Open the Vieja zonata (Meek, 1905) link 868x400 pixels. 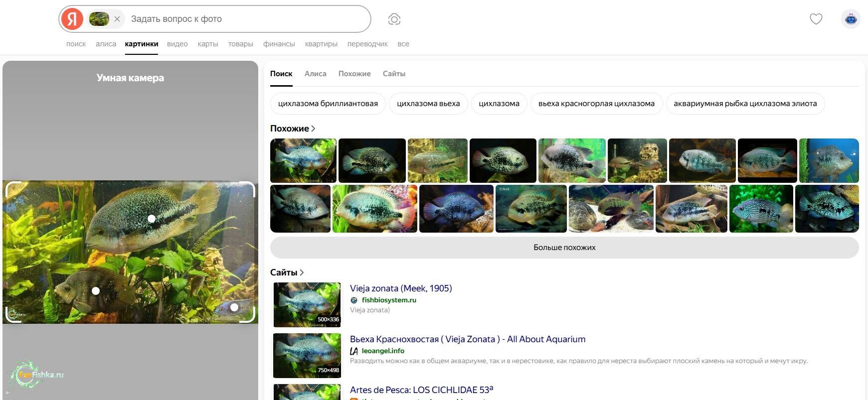pos(400,288)
